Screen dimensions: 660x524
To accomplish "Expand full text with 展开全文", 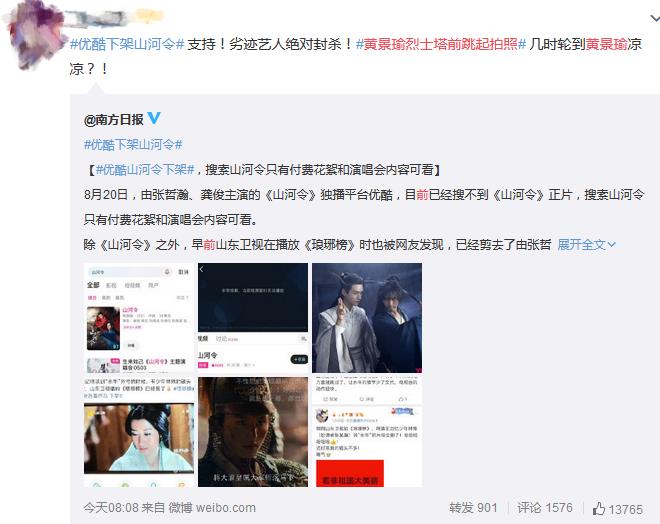I will tap(586, 245).
